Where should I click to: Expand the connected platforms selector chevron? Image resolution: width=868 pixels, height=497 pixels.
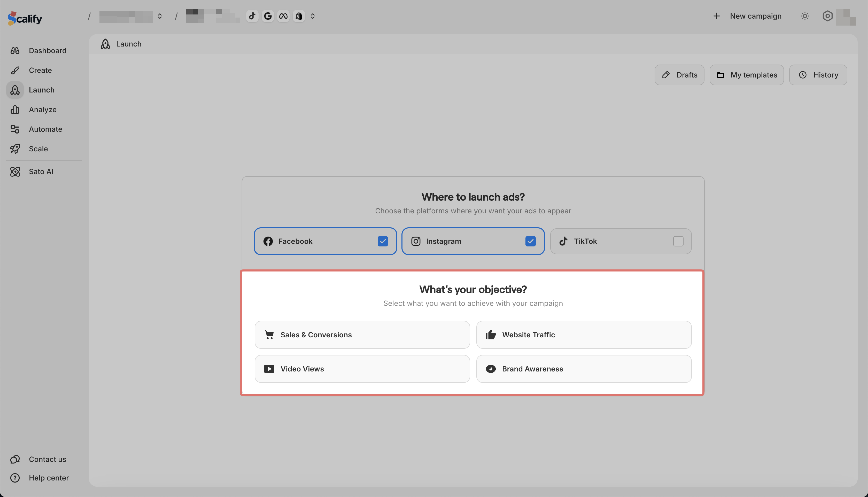(x=313, y=16)
